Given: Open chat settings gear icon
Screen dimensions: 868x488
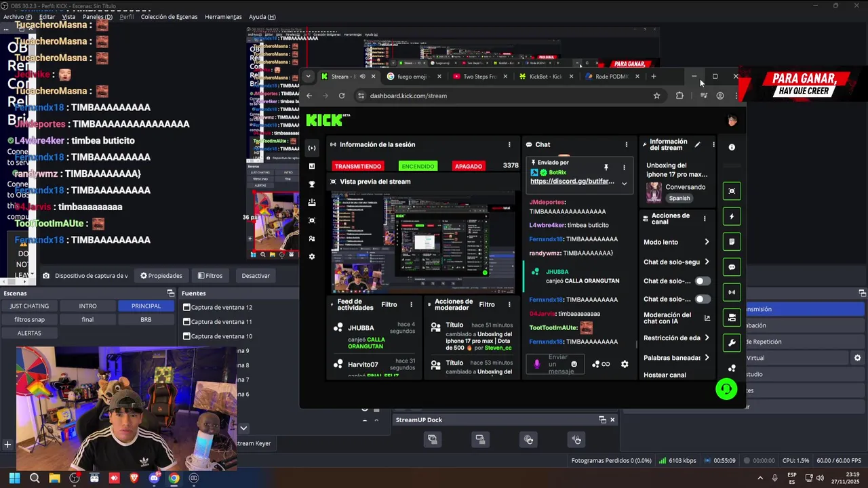Looking at the screenshot, I should (x=625, y=364).
